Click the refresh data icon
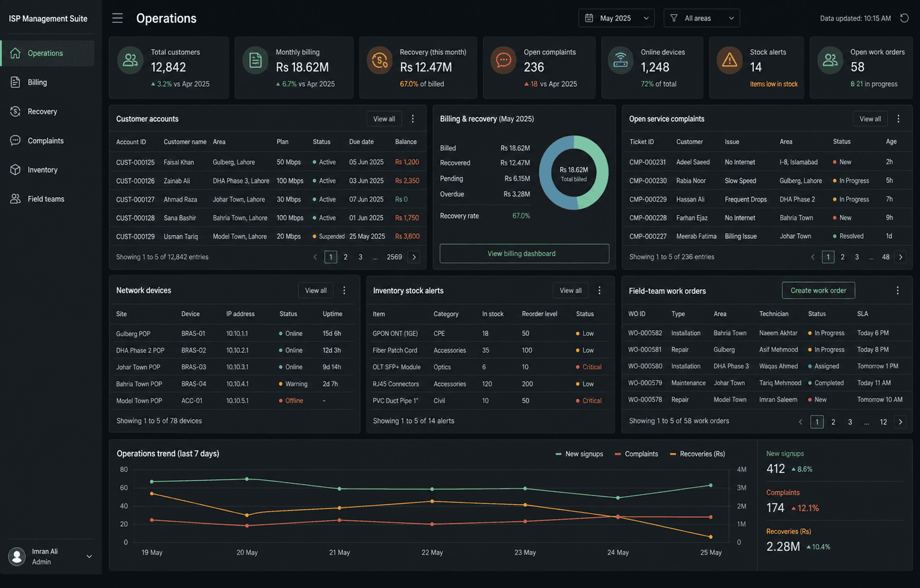The height and width of the screenshot is (588, 920). (x=904, y=18)
